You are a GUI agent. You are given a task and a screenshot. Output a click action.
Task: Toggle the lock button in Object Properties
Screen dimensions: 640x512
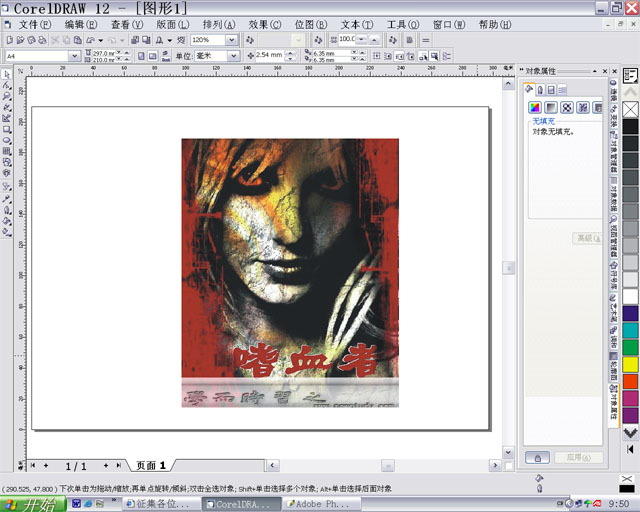click(x=537, y=458)
